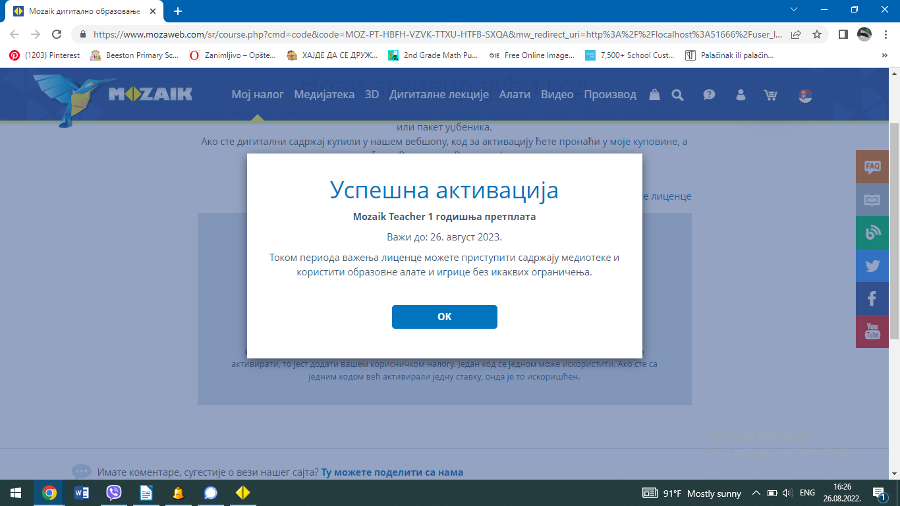Open Facebook side icon
This screenshot has height=506, width=900.
[872, 298]
